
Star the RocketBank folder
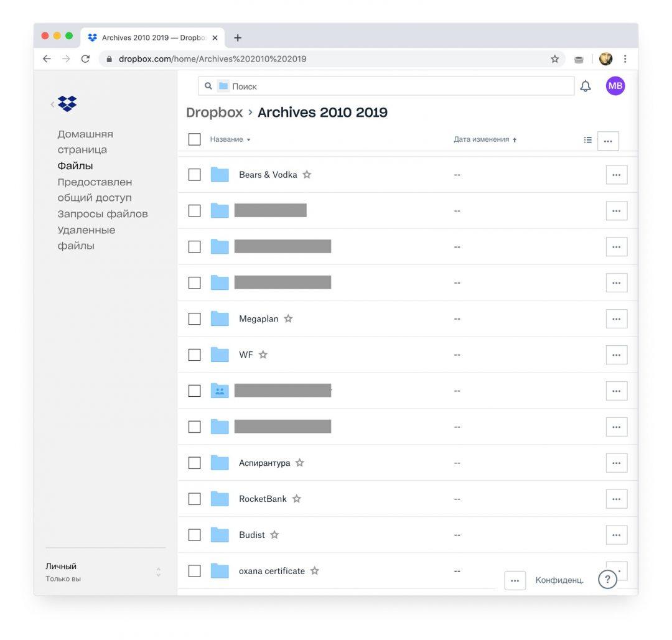coord(297,499)
